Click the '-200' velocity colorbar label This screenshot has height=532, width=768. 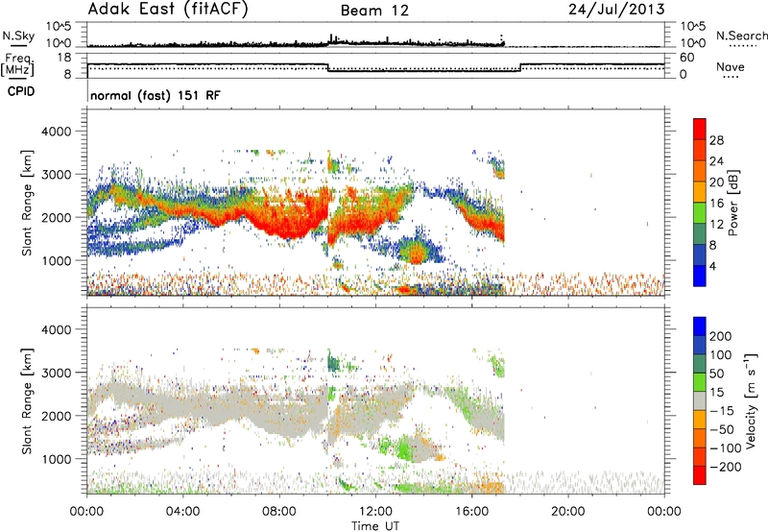(x=724, y=467)
